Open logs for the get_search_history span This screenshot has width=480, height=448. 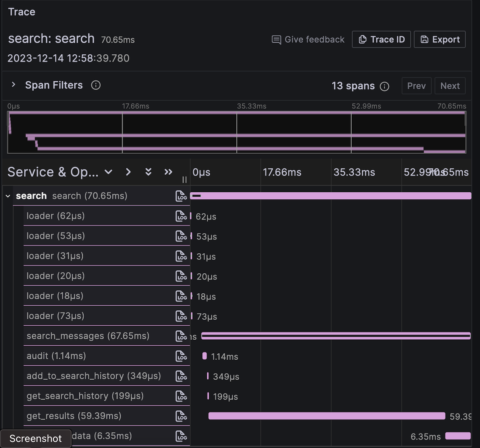point(181,396)
